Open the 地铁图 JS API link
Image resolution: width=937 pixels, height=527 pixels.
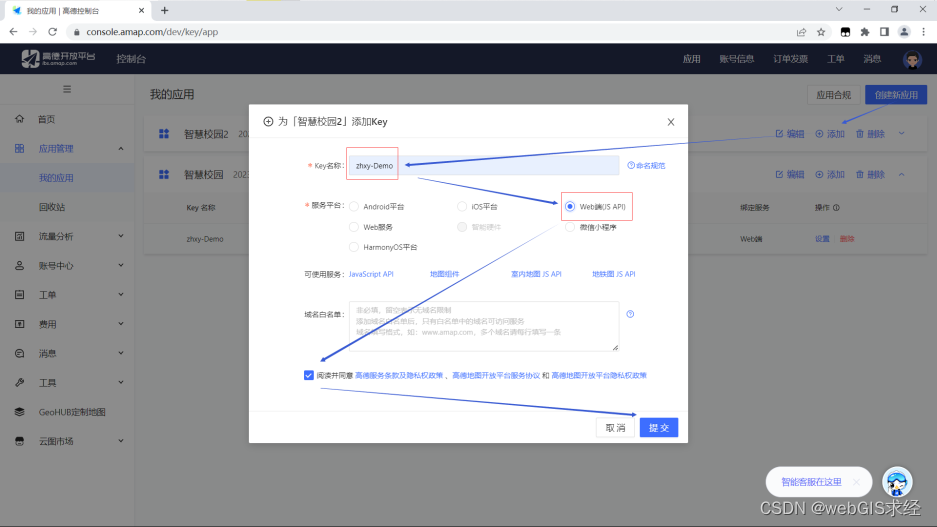point(614,274)
